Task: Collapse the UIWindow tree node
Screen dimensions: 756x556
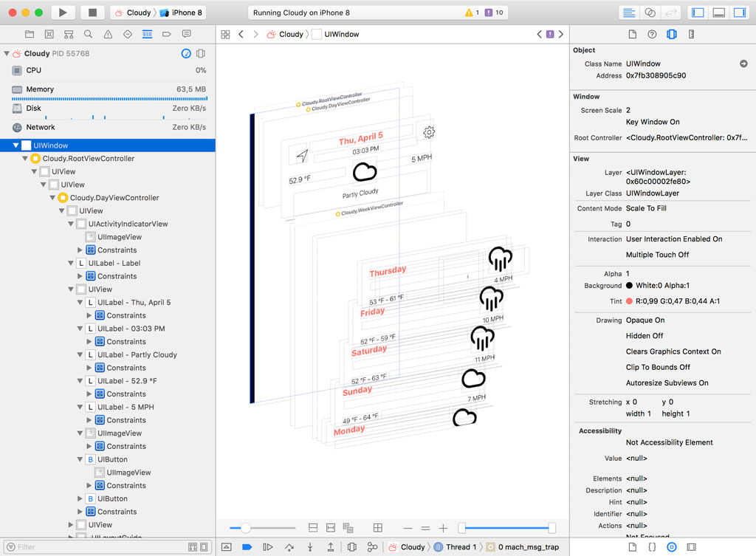Action: [16, 145]
